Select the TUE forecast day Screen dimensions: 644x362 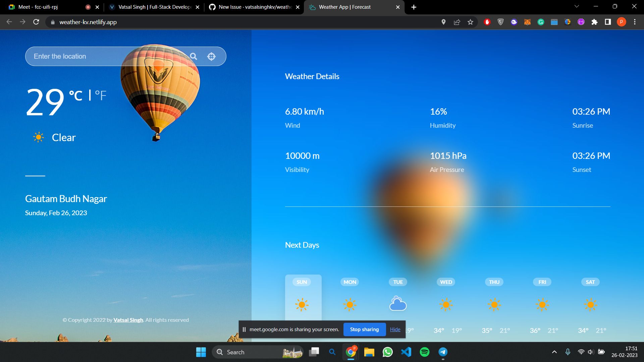pyautogui.click(x=398, y=282)
